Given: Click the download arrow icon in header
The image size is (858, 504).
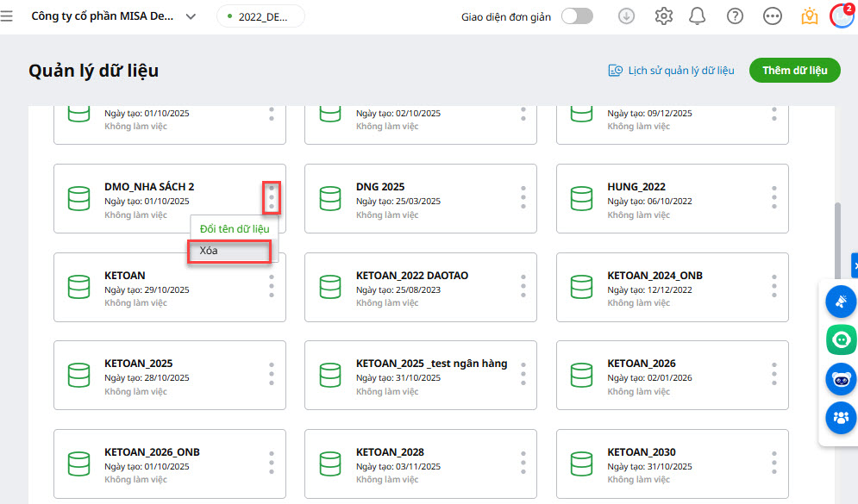Looking at the screenshot, I should pyautogui.click(x=627, y=16).
